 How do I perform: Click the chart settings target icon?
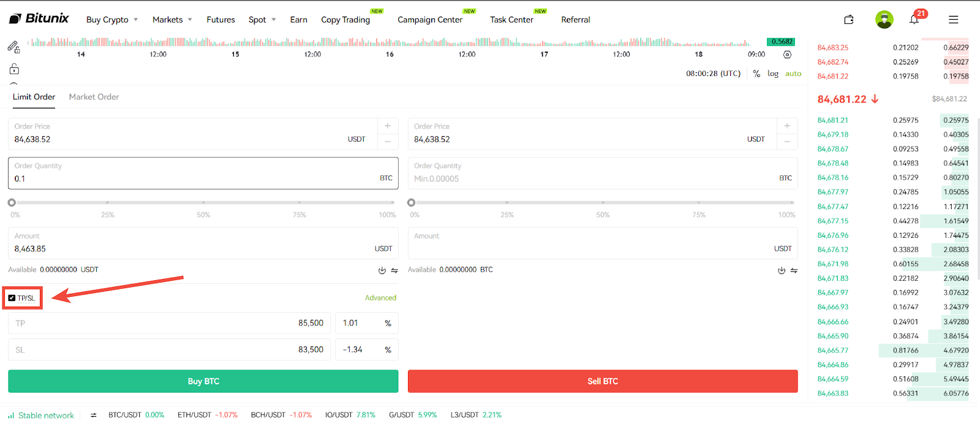tap(788, 55)
